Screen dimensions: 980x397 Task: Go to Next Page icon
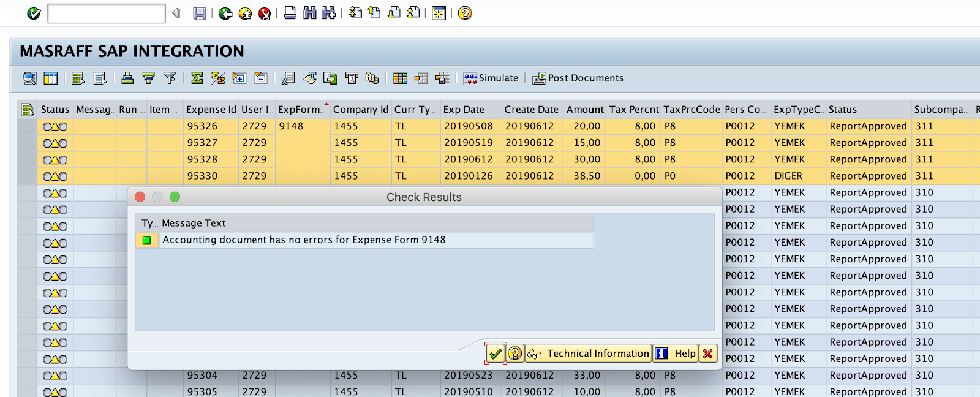[394, 13]
